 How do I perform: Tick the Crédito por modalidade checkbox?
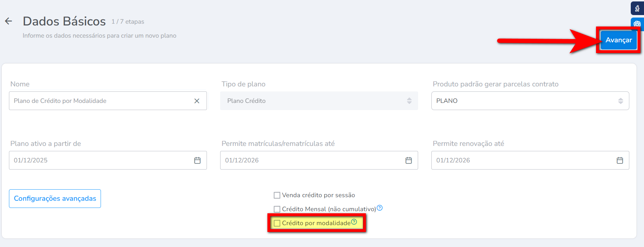tap(277, 223)
